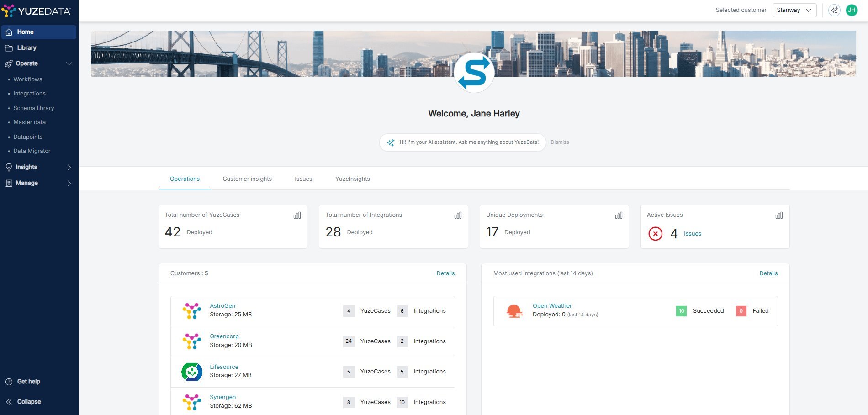Click the AI assistant sparkle icon in header
Screen dimensions: 868x415
[x=834, y=10]
